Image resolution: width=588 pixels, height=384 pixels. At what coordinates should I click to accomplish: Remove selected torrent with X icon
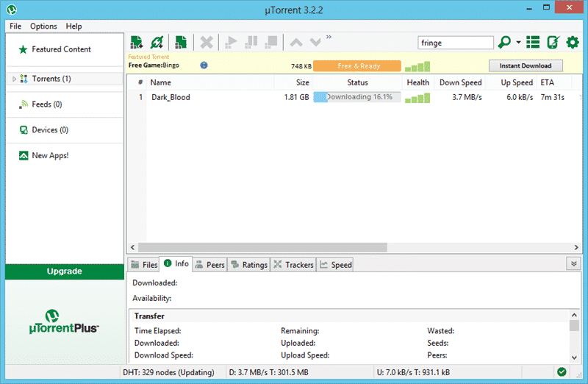207,43
